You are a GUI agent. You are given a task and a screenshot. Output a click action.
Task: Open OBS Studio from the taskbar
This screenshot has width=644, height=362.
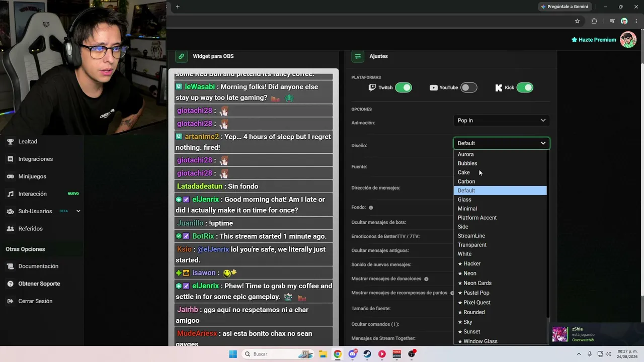click(412, 354)
